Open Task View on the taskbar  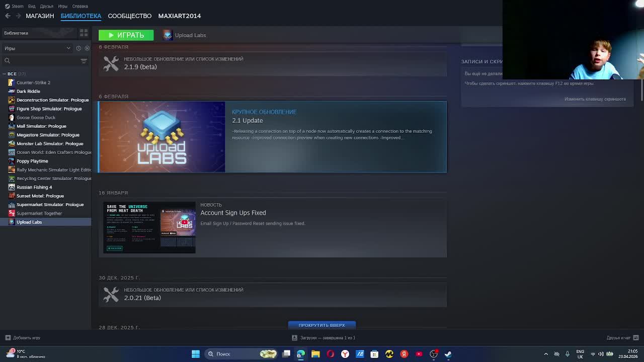(286, 354)
